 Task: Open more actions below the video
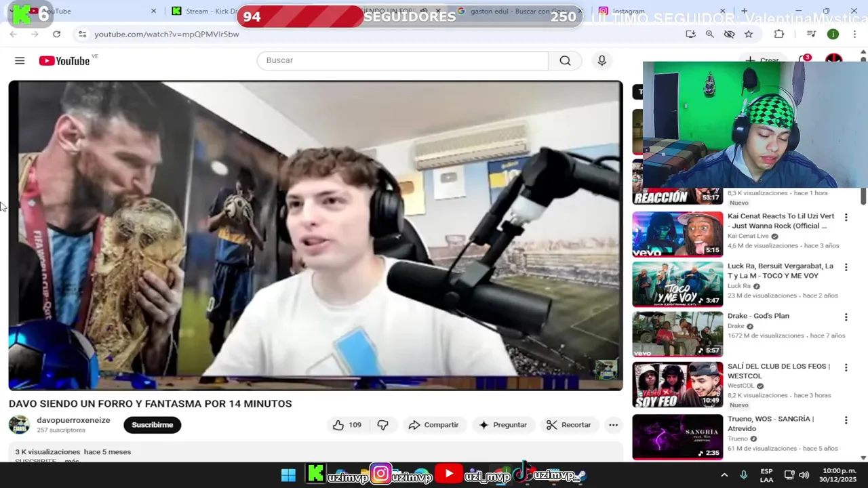click(613, 425)
